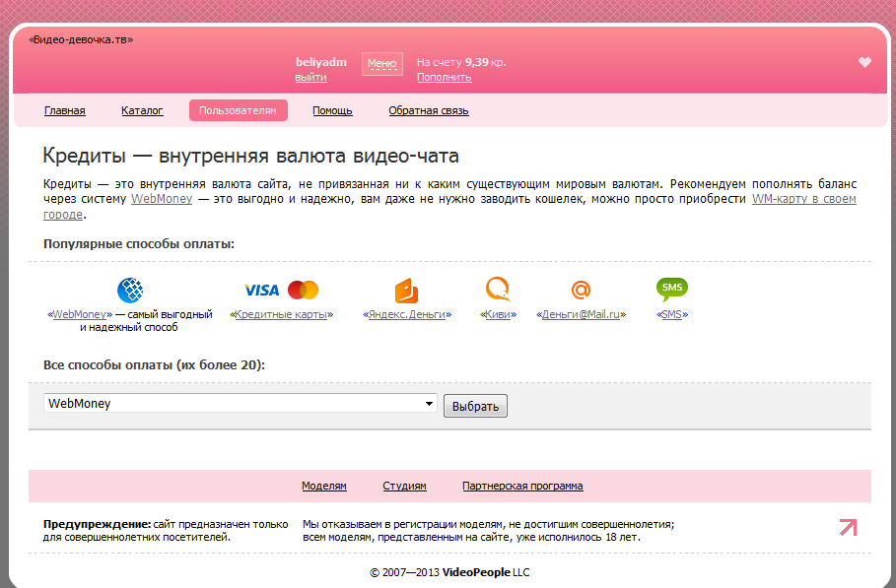This screenshot has height=588, width=896.
Task: Click the Предупреждение warning text
Action: pyautogui.click(x=166, y=530)
